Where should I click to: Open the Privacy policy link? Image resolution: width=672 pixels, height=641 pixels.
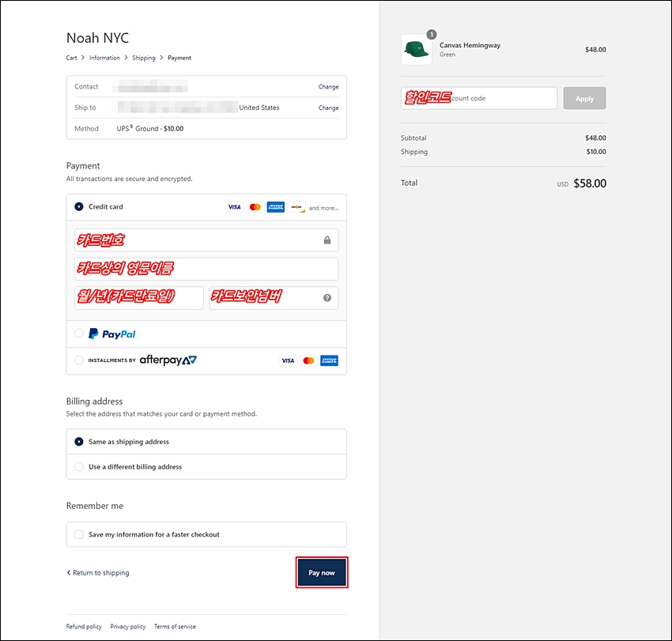(x=128, y=627)
